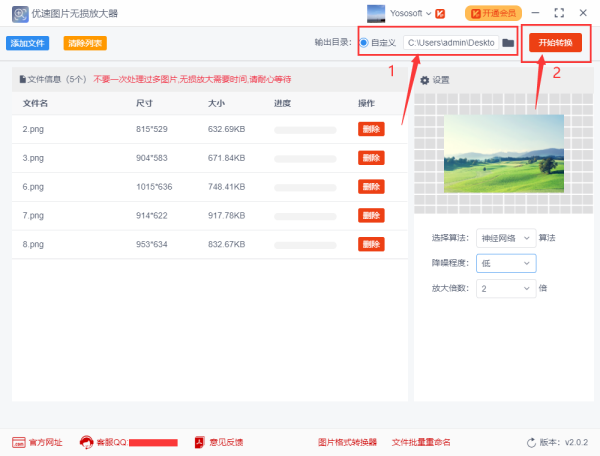Click the 添加文件 add file button
This screenshot has width=600, height=456.
pyautogui.click(x=27, y=43)
